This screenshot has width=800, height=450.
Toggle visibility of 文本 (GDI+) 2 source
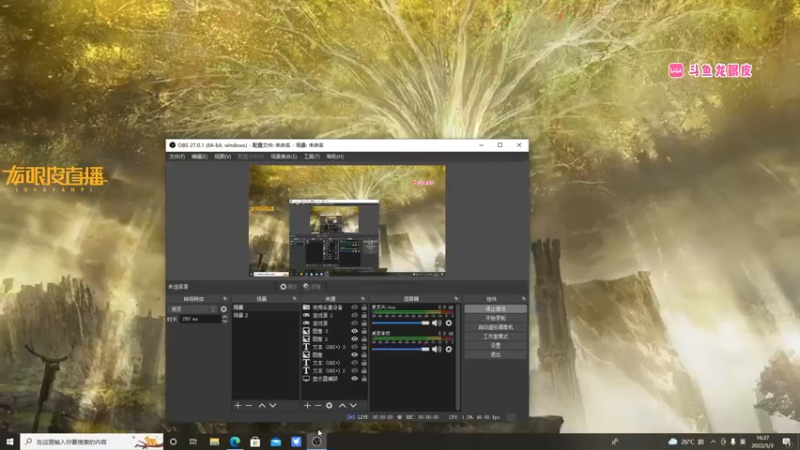(x=355, y=371)
